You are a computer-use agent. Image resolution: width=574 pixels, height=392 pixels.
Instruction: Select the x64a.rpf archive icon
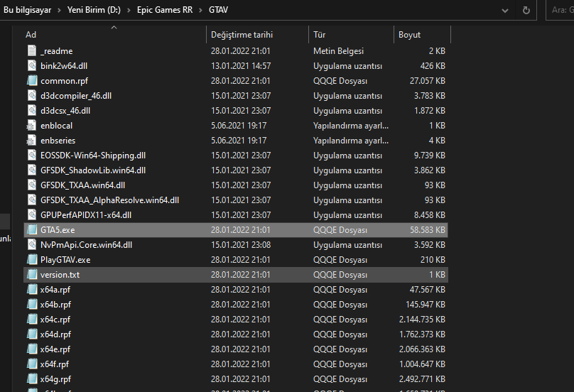(31, 290)
